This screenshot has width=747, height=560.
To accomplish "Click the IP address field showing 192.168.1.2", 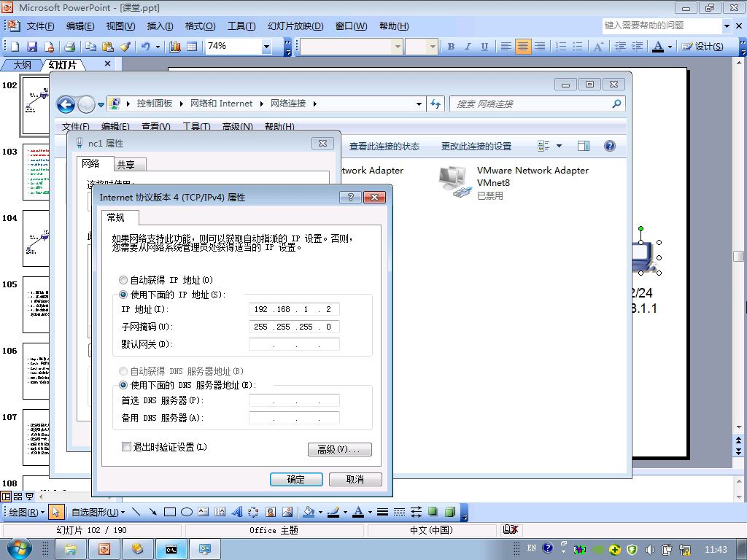I will [294, 309].
